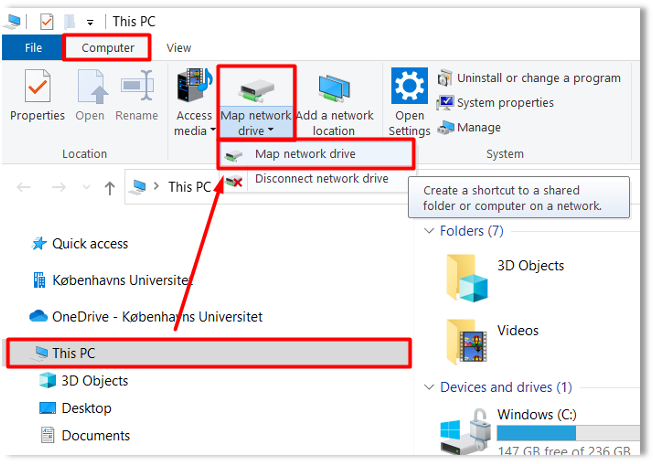Click Manage in System group

click(x=469, y=127)
